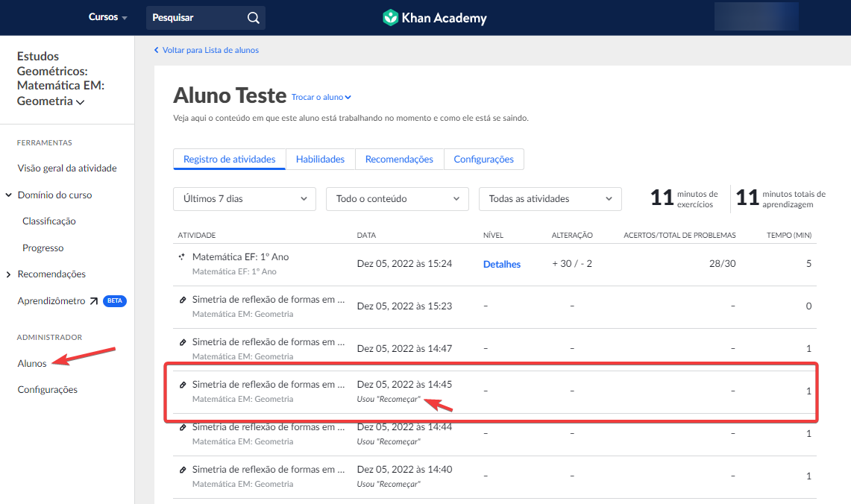Click the date Dez 05, 2022 às 15:23
Viewport: 851px width, 504px height.
pos(404,306)
